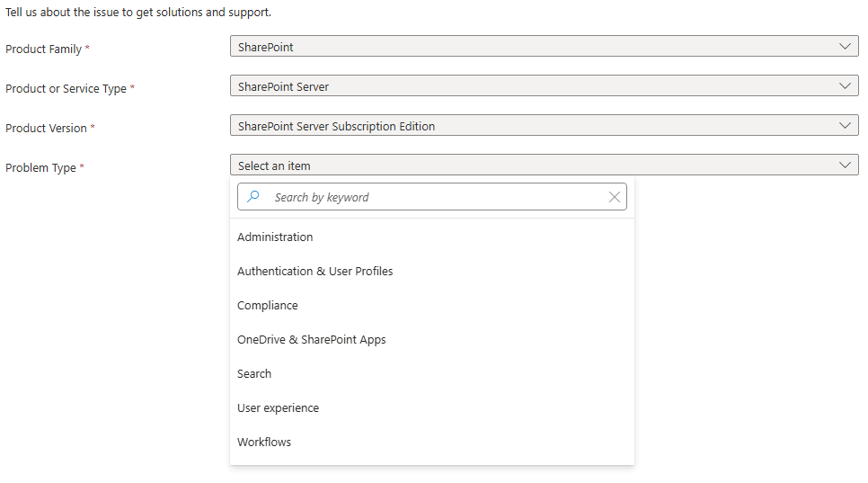
Task: Collapse the Problem Type dropdown
Action: (545, 165)
